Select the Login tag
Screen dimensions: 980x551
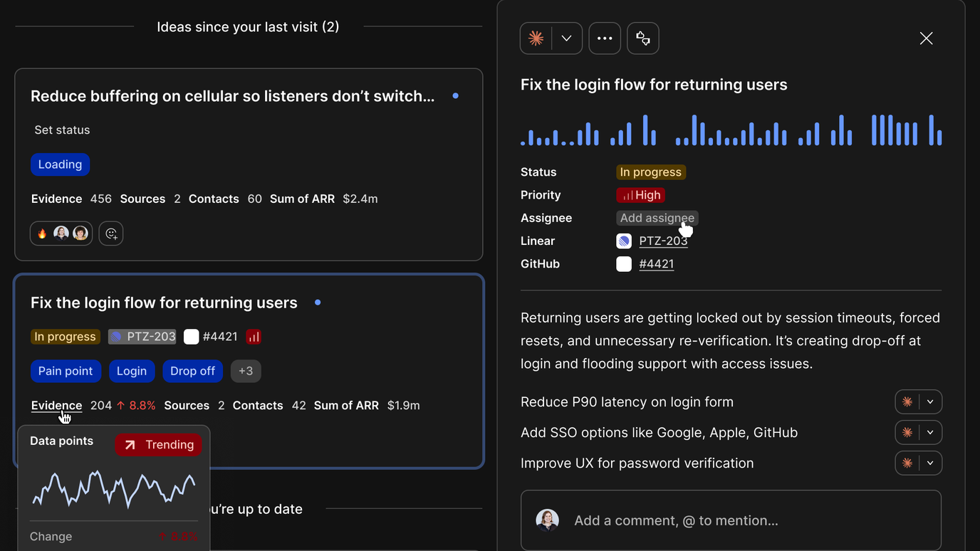coord(132,371)
